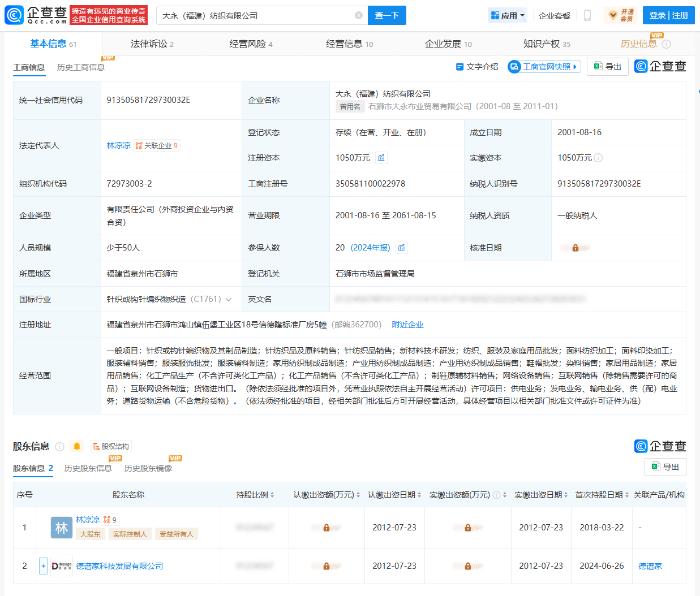Click the shareholder alert bell icon
700x596 pixels.
(x=77, y=446)
